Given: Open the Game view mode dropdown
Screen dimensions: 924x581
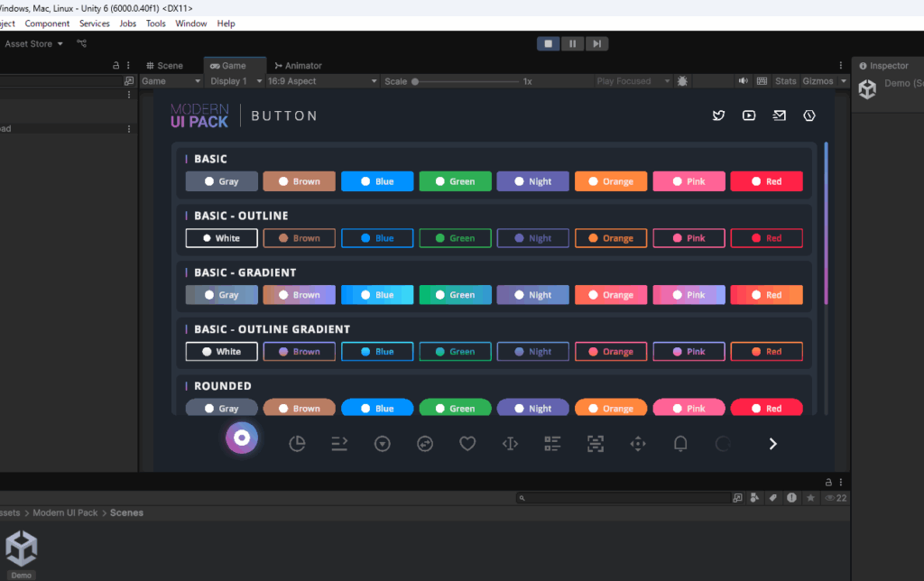Looking at the screenshot, I should coord(171,81).
